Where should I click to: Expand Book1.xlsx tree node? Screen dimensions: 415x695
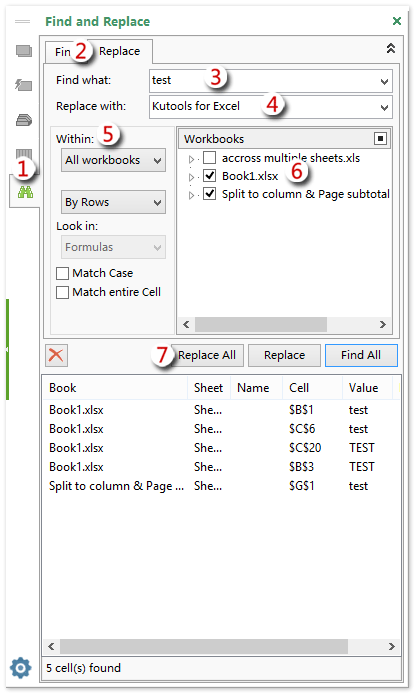(191, 177)
